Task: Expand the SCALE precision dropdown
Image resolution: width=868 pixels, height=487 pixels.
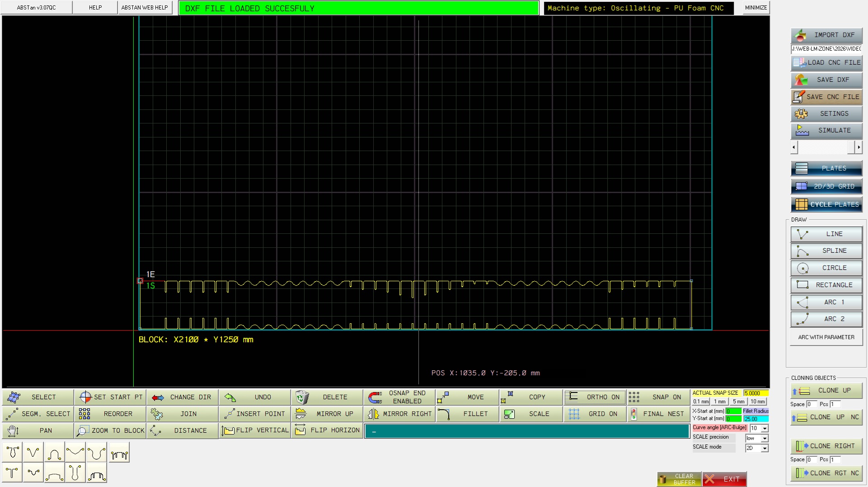Action: click(x=765, y=438)
